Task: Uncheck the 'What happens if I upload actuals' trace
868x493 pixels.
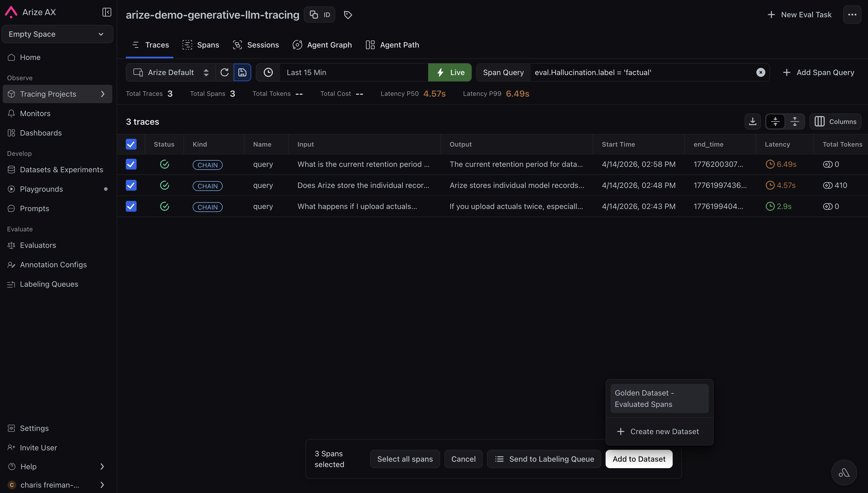Action: pos(131,206)
